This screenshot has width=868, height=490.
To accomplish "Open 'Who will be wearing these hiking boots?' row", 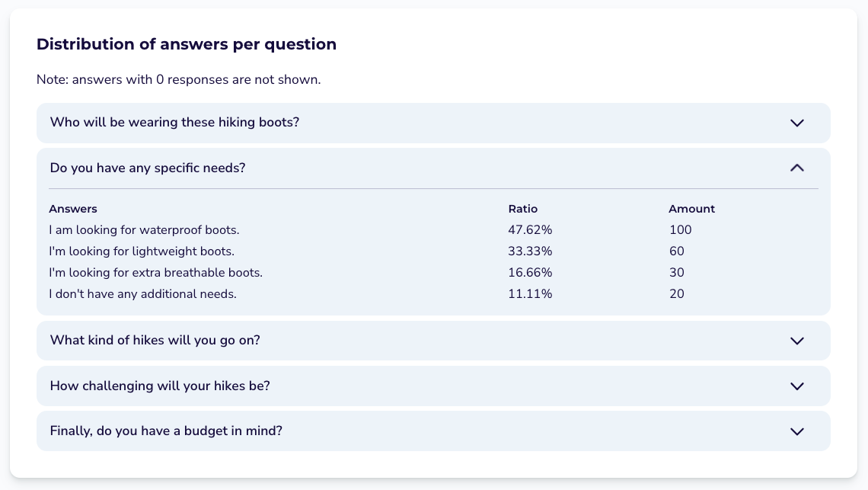I will (433, 123).
